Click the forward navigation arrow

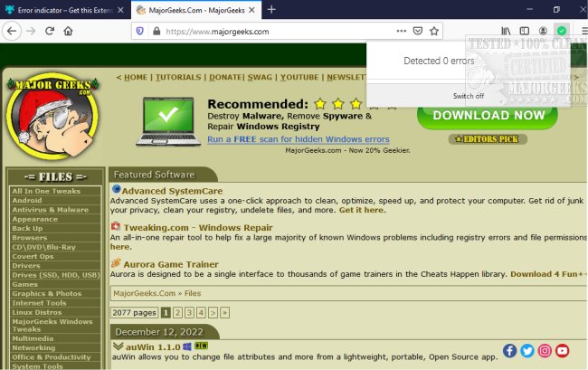coord(31,31)
